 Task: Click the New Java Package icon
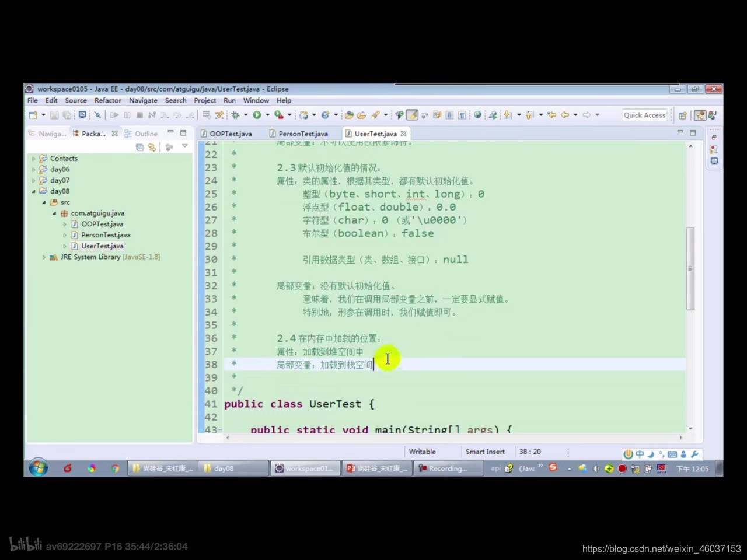tap(303, 115)
